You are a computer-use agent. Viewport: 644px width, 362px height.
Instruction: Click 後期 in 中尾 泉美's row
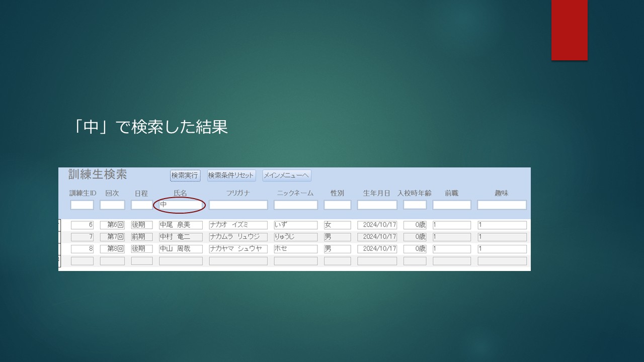click(142, 225)
